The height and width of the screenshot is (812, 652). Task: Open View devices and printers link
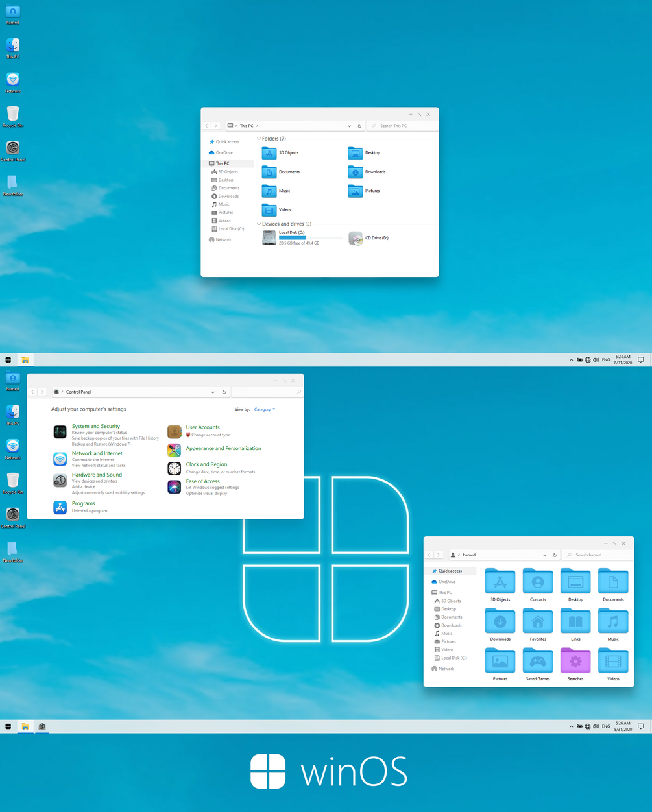point(95,481)
